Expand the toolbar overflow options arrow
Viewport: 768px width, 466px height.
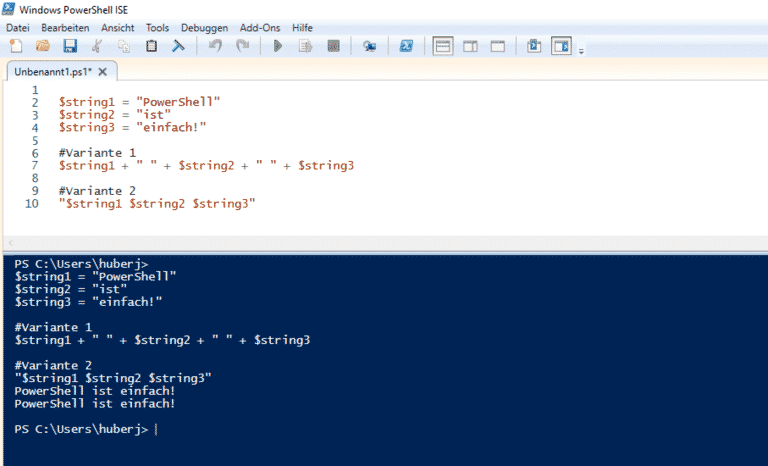(581, 50)
